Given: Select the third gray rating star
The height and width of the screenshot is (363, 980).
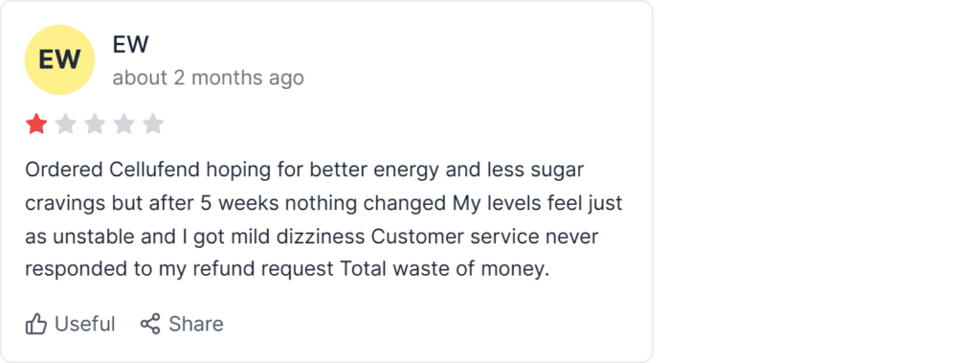Looking at the screenshot, I should point(95,124).
